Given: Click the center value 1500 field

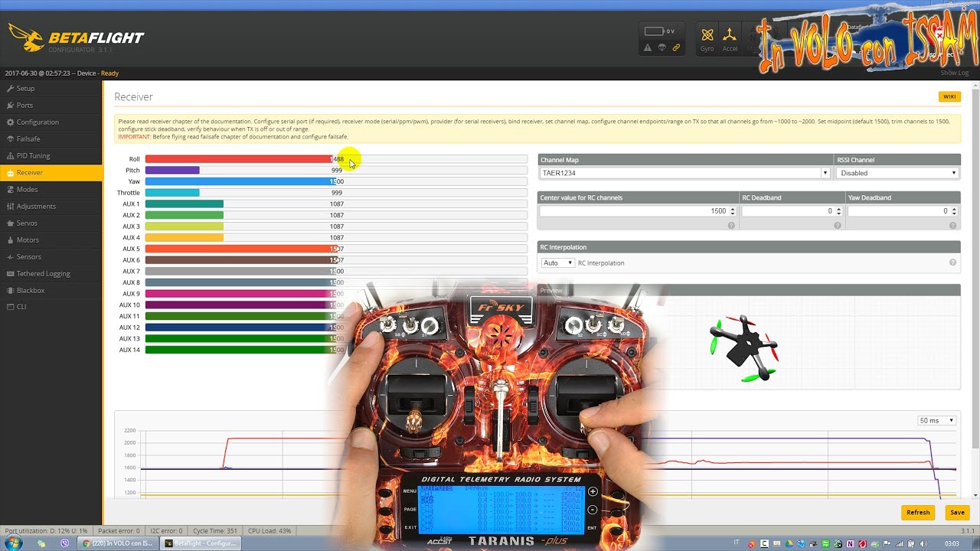Looking at the screenshot, I should (x=638, y=211).
